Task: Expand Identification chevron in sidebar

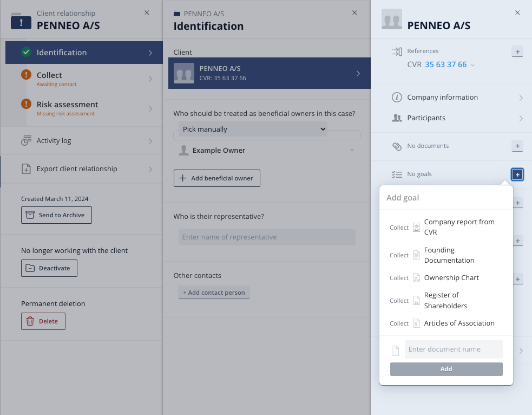Action: click(x=150, y=53)
